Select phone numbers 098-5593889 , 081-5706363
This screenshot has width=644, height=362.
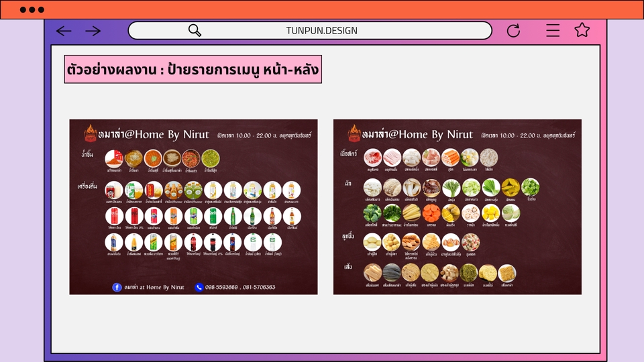(x=240, y=288)
